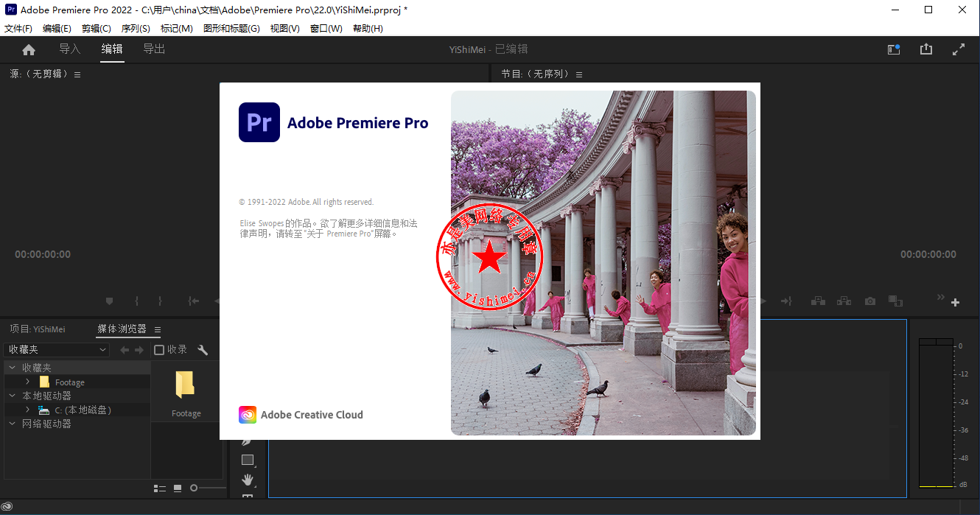Switch to the 导入 workspace tab
The image size is (980, 515).
(x=70, y=49)
